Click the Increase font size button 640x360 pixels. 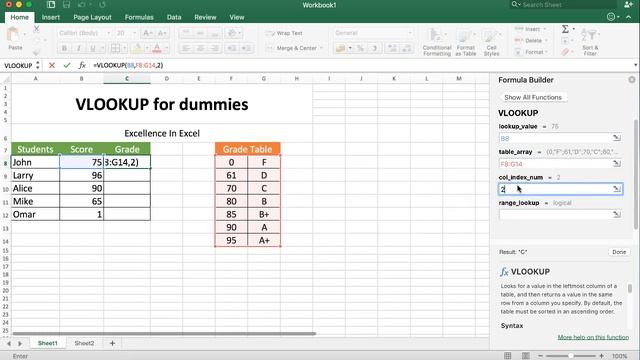pos(147,33)
